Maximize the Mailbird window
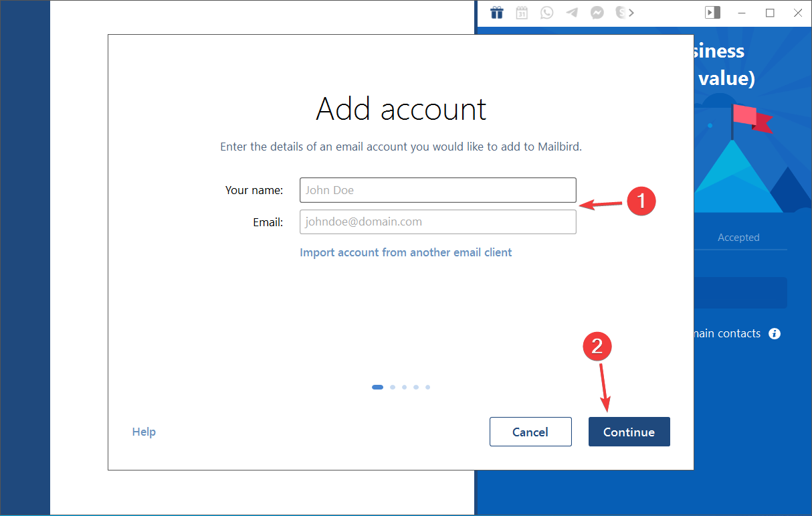 (770, 13)
